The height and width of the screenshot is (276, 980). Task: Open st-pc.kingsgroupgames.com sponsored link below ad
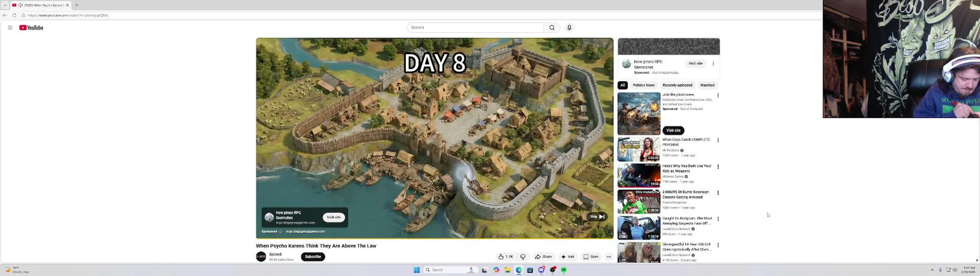tap(305, 232)
